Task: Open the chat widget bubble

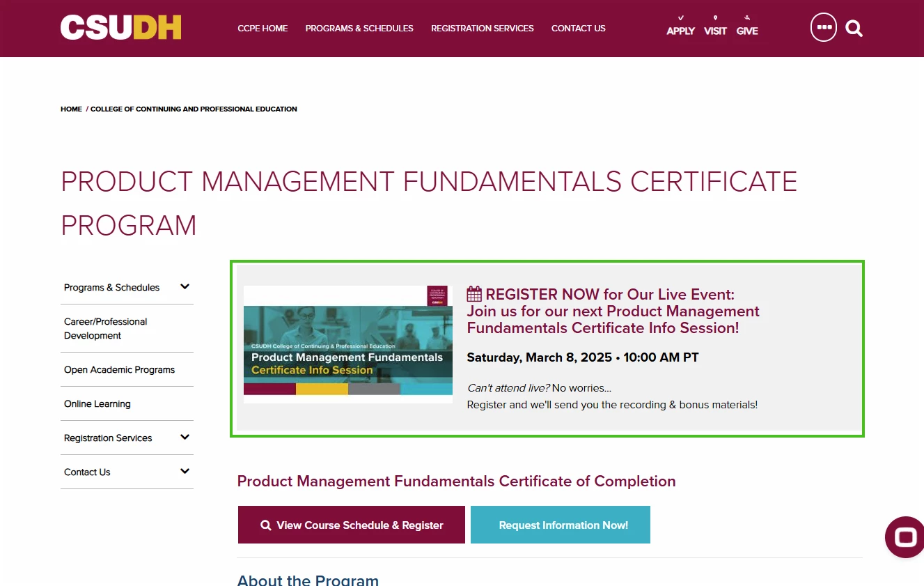Action: (x=905, y=537)
